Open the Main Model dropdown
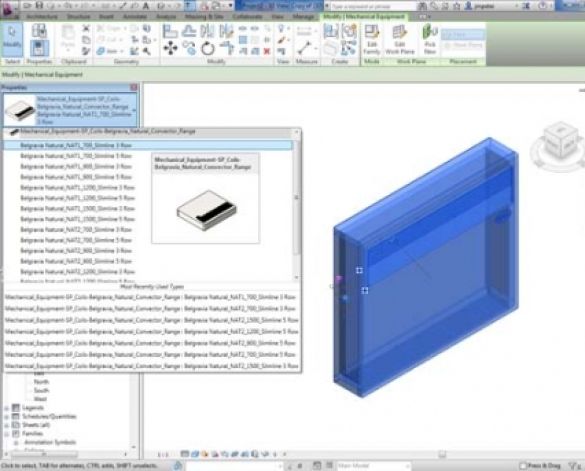Screen dimensions: 585x471 tap(373, 465)
